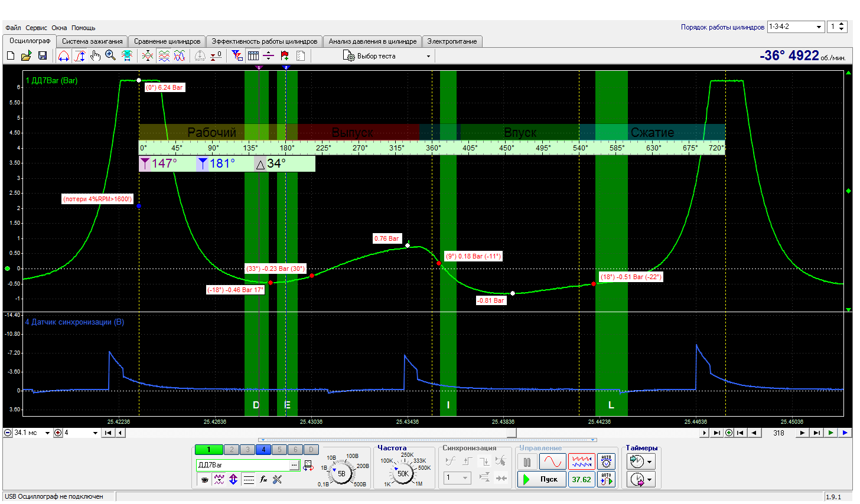Open the Синхронизация channel 1 dropdown
Screen dimensions: 860x504
pyautogui.click(x=458, y=477)
